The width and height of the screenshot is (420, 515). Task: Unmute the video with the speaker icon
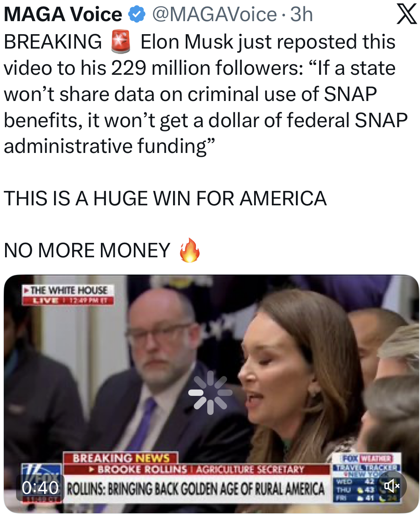click(x=392, y=486)
